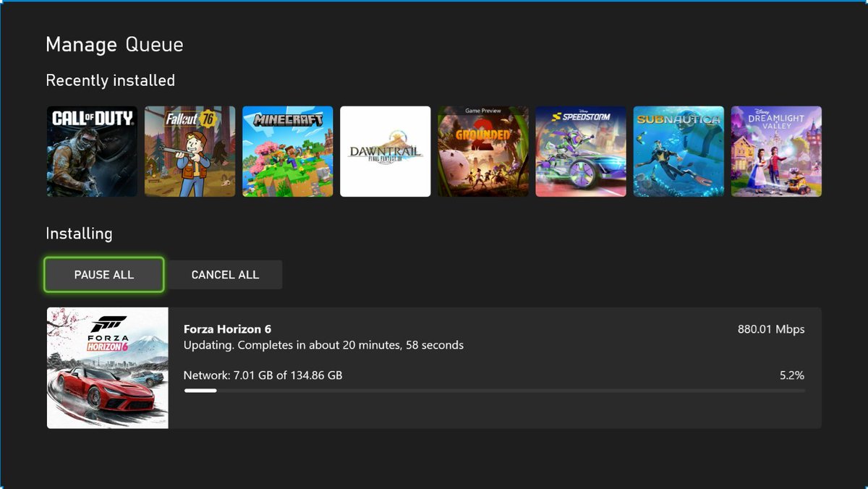Click the Forza Horizon 6 title text
868x489 pixels.
(x=227, y=329)
